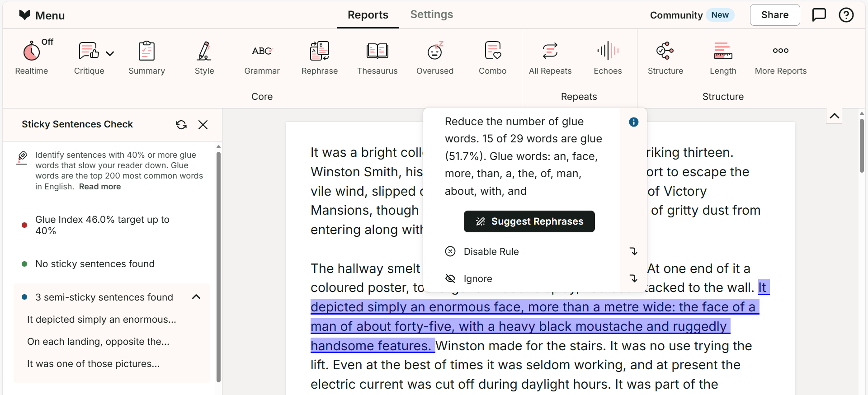Viewport: 868px width, 395px height.
Task: Click the Share button
Action: point(774,15)
